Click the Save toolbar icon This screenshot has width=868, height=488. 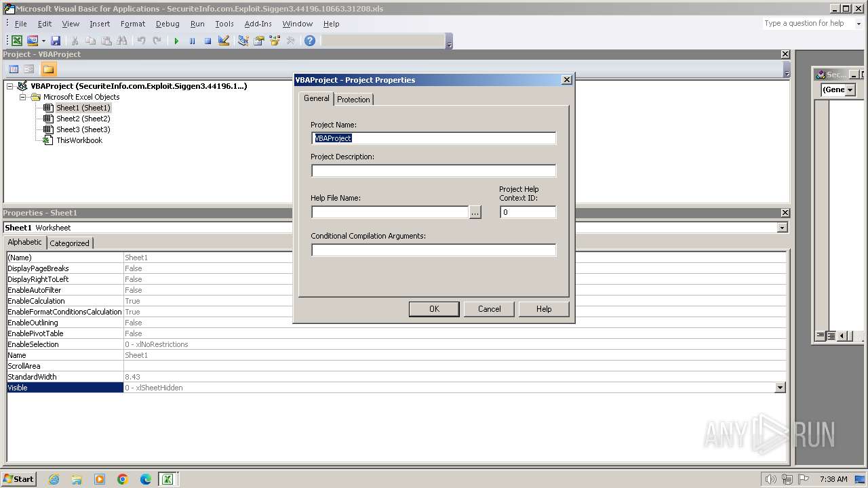(56, 41)
